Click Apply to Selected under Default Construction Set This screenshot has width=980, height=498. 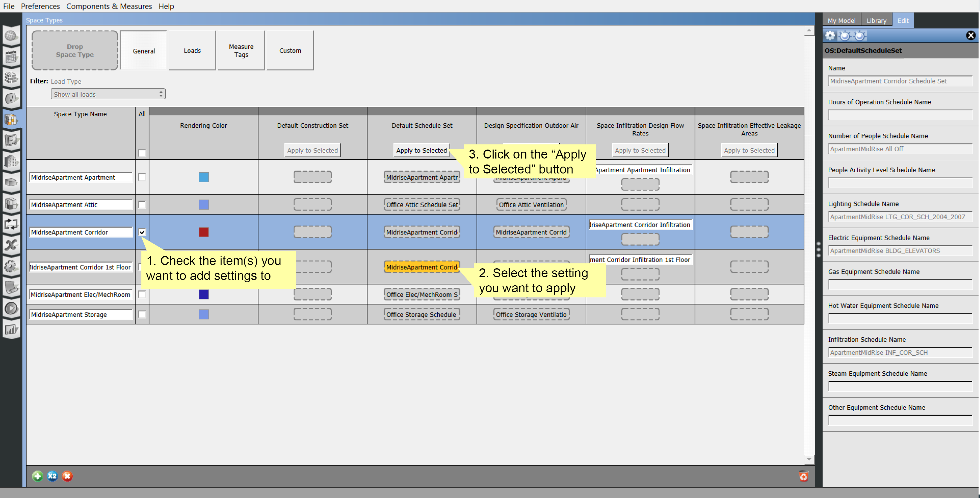[x=312, y=150]
